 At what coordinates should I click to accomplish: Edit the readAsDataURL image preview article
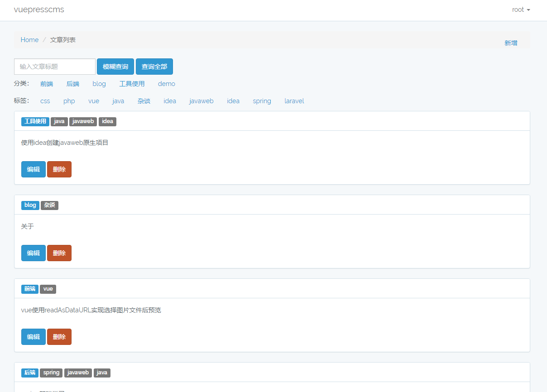(34, 337)
